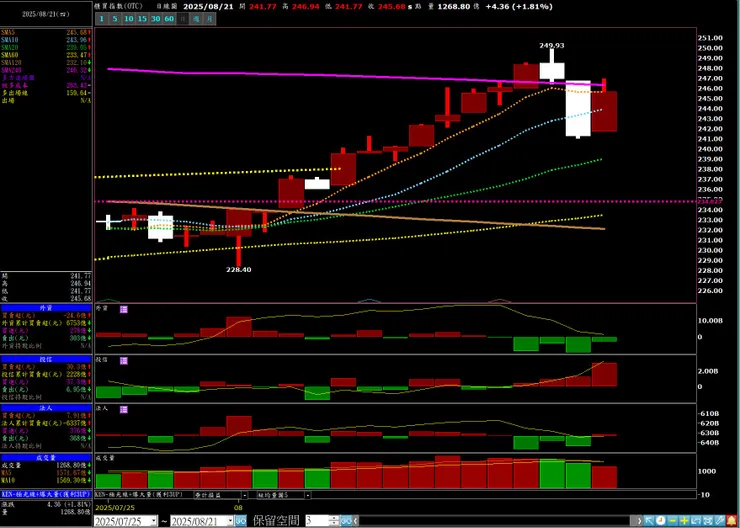Select the monthly (月) chart period
Image resolution: width=740 pixels, height=528 pixels.
coord(210,19)
